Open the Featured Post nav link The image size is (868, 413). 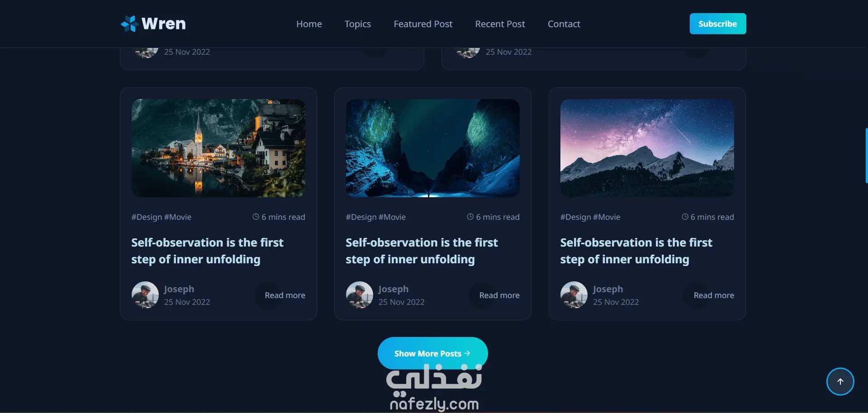tap(423, 24)
